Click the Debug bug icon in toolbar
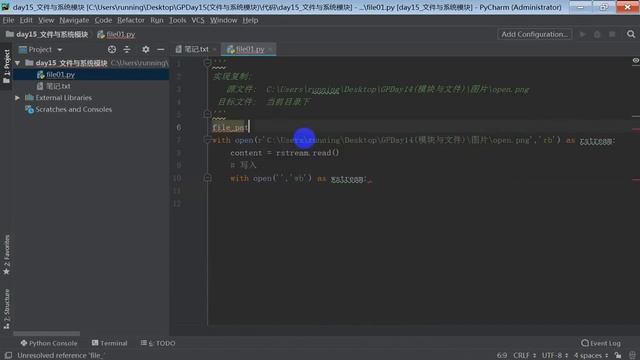640x360 pixels. point(597,34)
